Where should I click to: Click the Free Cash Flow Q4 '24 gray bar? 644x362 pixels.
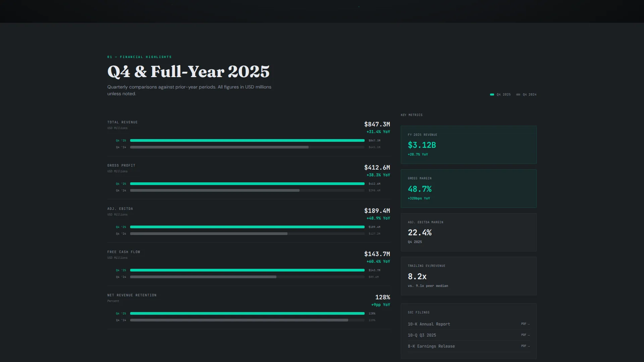coord(203,277)
